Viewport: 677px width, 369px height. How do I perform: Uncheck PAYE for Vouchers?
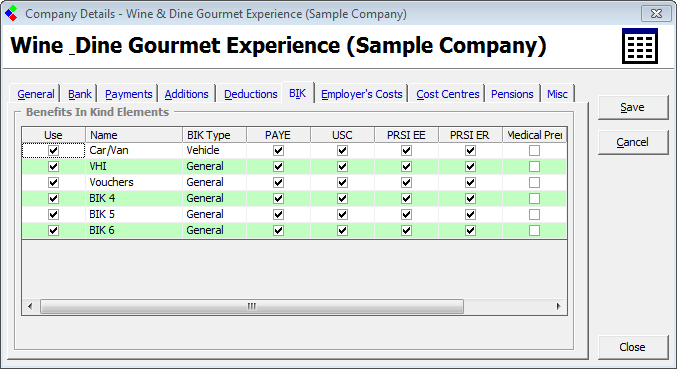(x=278, y=183)
